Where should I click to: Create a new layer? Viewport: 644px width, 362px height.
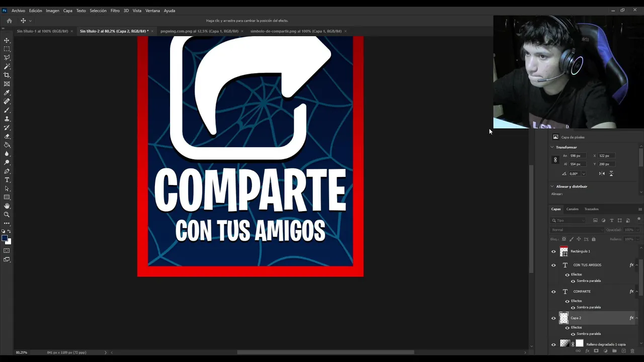click(x=624, y=351)
